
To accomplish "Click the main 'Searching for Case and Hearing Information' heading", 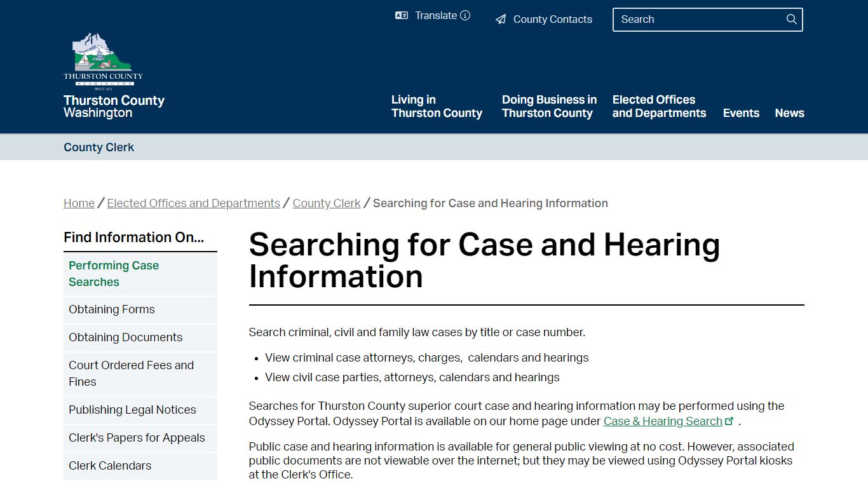I will [x=484, y=261].
